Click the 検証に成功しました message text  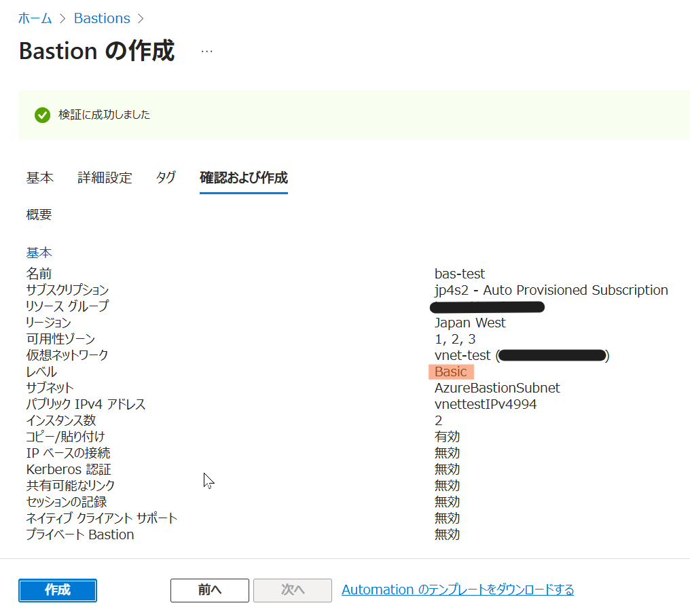pyautogui.click(x=104, y=115)
